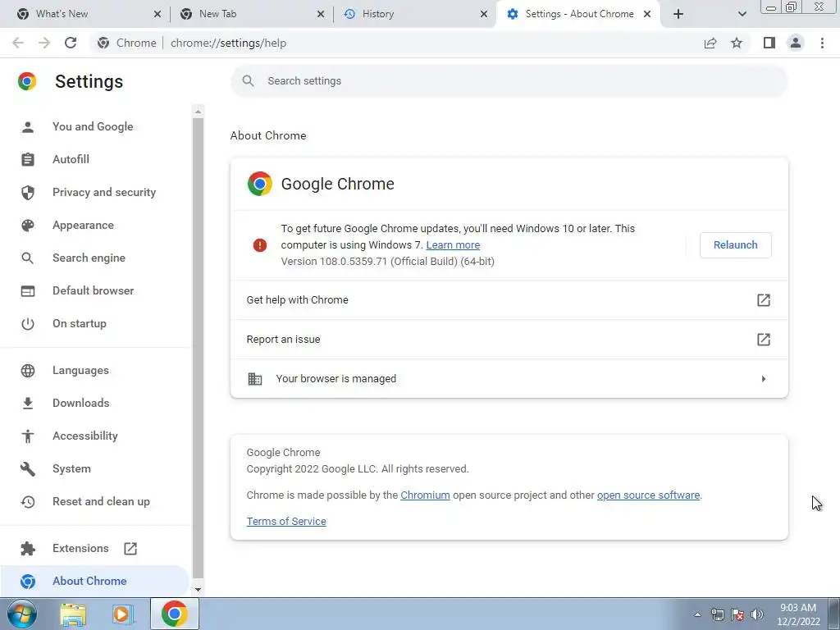Viewport: 840px width, 630px height.
Task: Open the Learn more link
Action: [x=453, y=245]
